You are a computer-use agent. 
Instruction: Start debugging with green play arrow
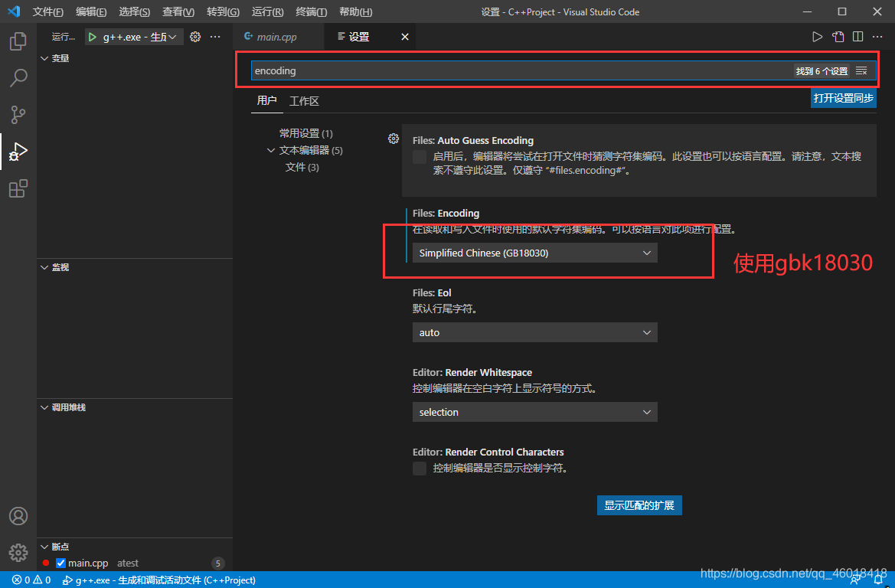click(x=93, y=37)
